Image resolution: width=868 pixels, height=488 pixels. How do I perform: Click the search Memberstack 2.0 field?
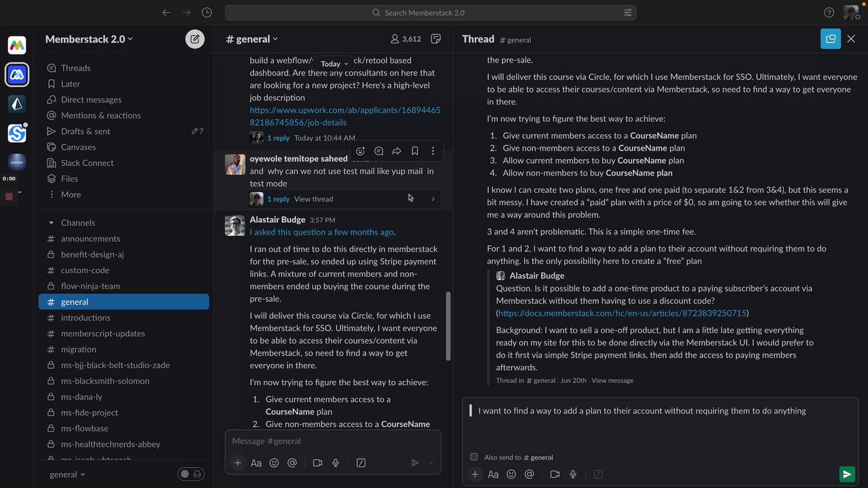click(431, 12)
